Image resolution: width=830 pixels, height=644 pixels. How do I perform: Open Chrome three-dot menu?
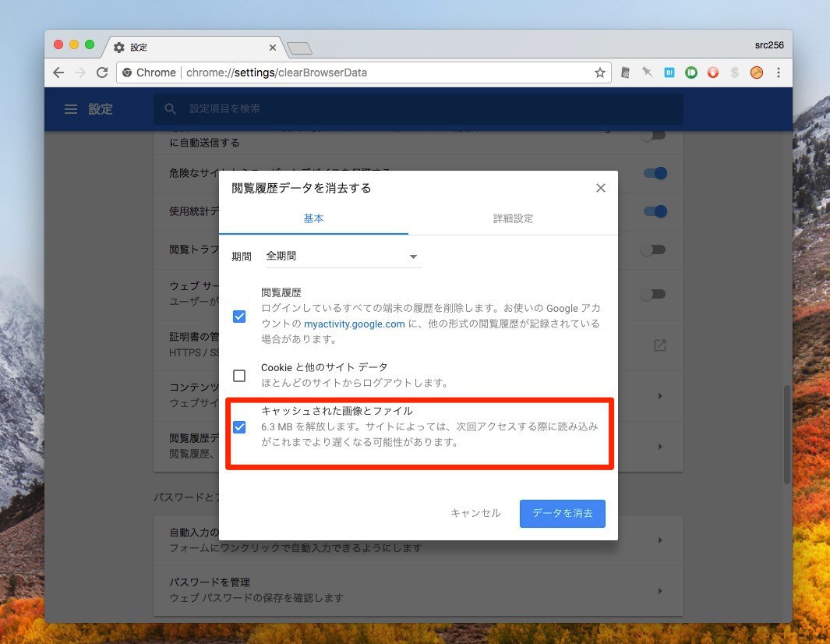[778, 73]
